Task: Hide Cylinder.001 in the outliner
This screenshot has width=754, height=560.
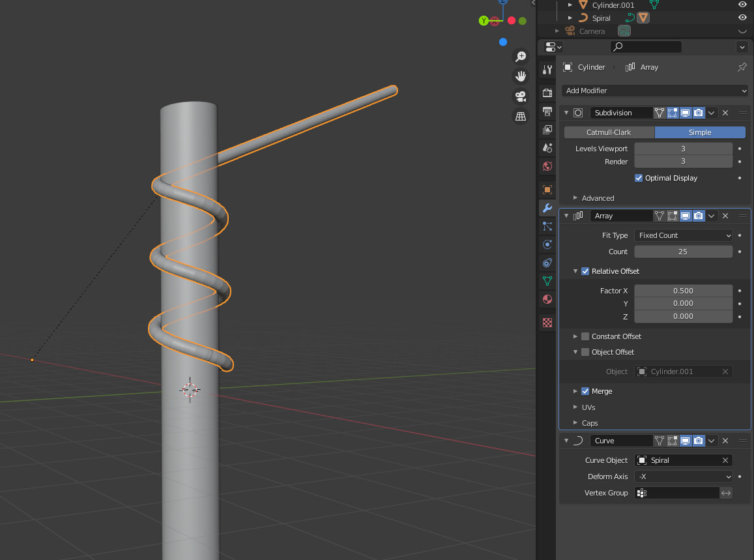Action: point(742,5)
